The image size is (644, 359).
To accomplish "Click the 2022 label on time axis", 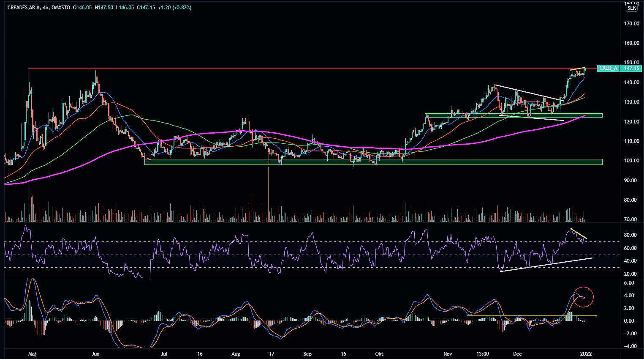I will click(585, 354).
